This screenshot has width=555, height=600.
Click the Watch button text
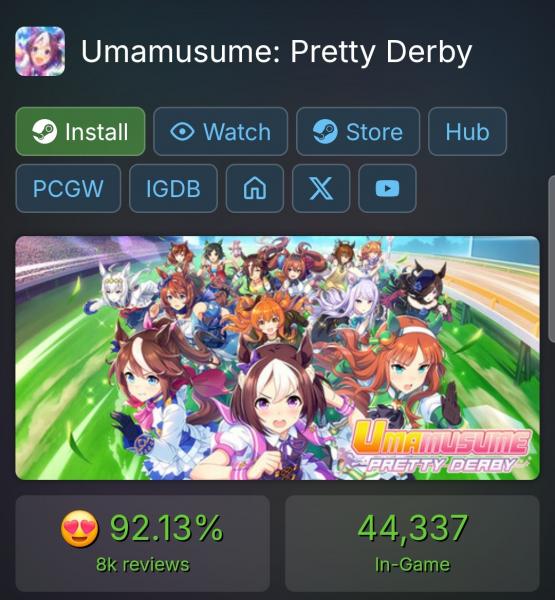pos(237,132)
